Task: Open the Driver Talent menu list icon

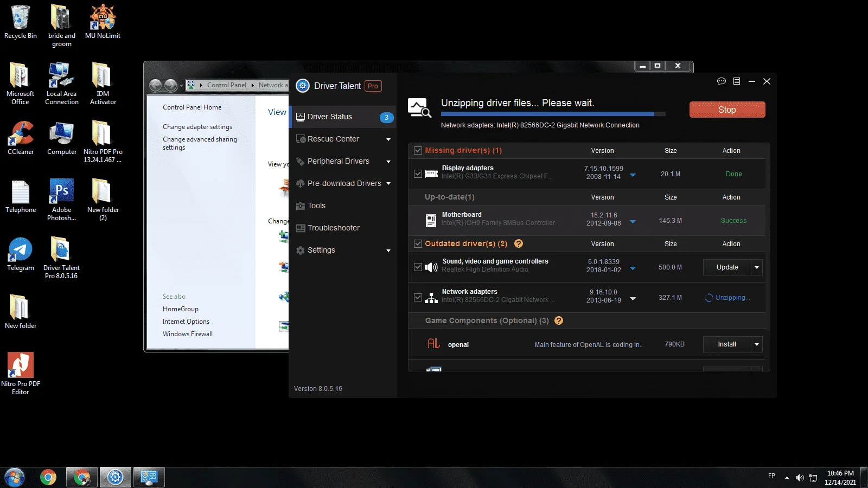Action: (x=737, y=81)
